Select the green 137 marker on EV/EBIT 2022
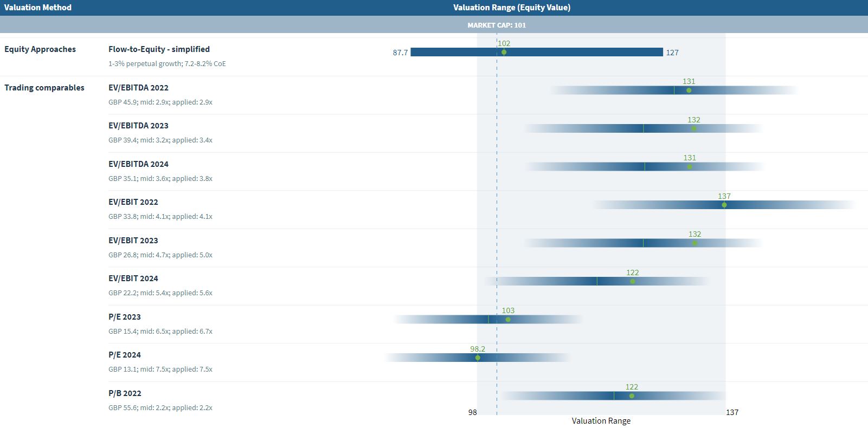868x428 pixels. [724, 205]
